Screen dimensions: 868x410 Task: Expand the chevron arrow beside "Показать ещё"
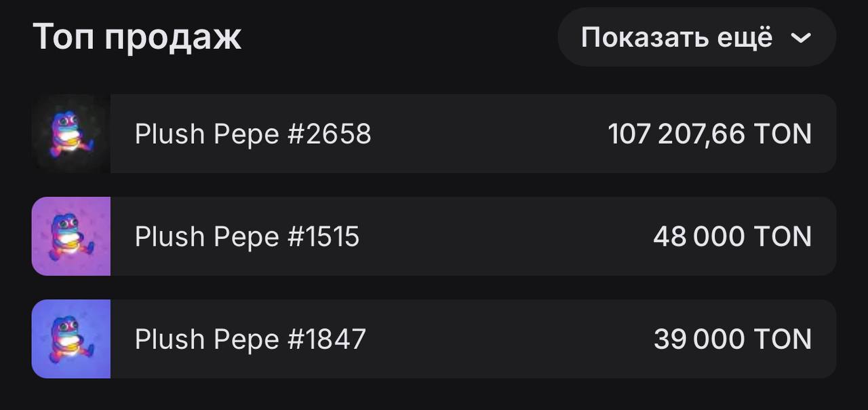click(801, 38)
